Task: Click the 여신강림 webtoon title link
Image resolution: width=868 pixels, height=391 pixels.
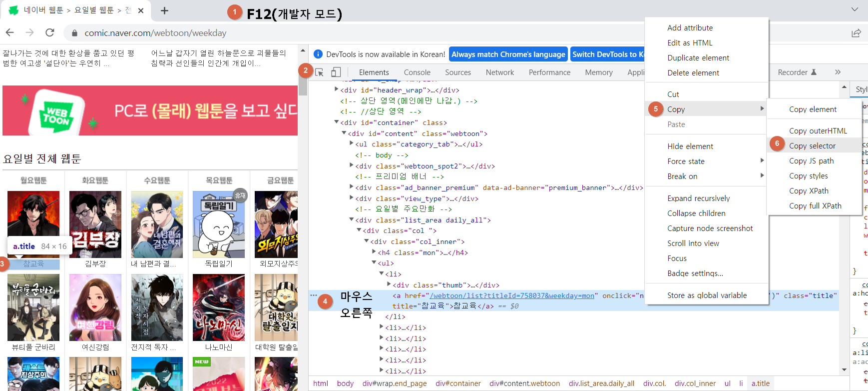Action: pyautogui.click(x=96, y=347)
